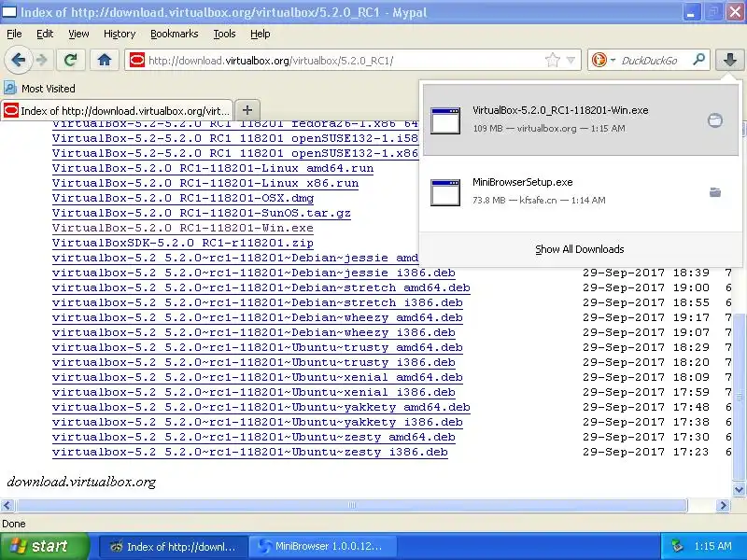This screenshot has height=560, width=747.
Task: Go to Home using the house icon
Action: click(105, 61)
